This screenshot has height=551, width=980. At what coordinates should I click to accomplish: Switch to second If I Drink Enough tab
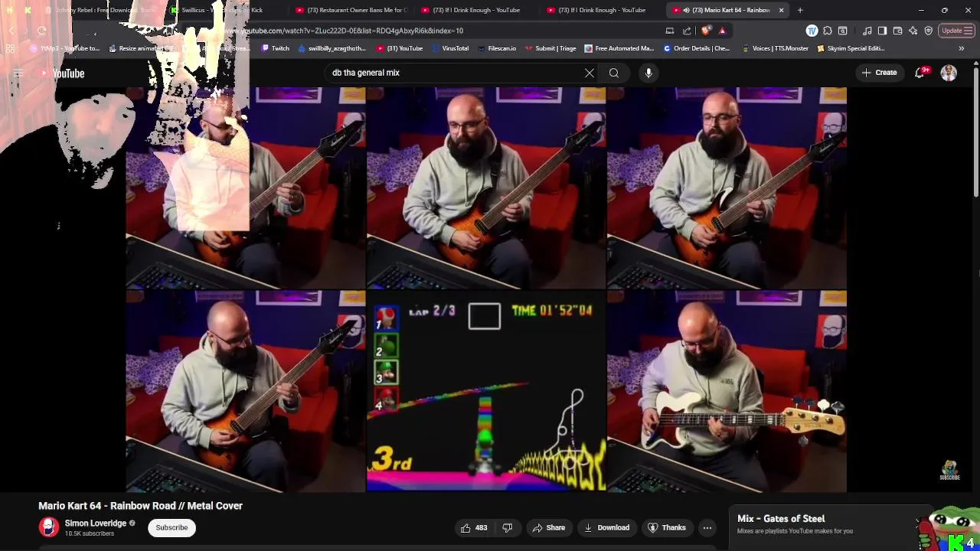coord(602,10)
